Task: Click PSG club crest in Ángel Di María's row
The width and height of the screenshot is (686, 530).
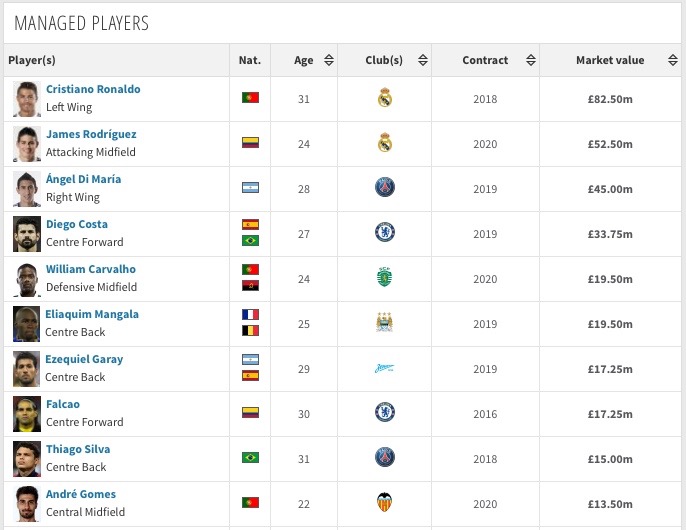Action: point(385,188)
